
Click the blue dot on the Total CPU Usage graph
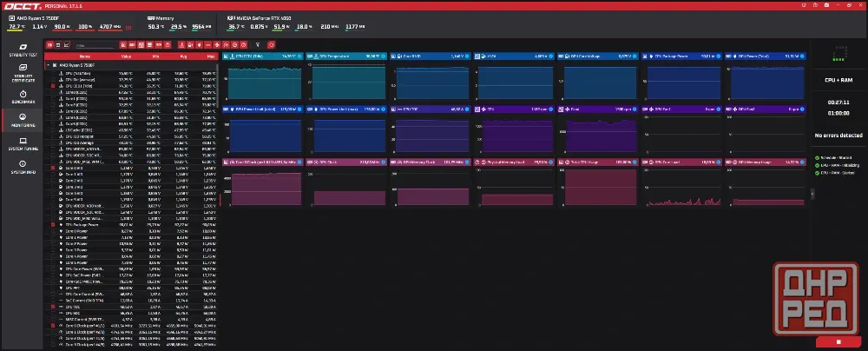click(634, 162)
